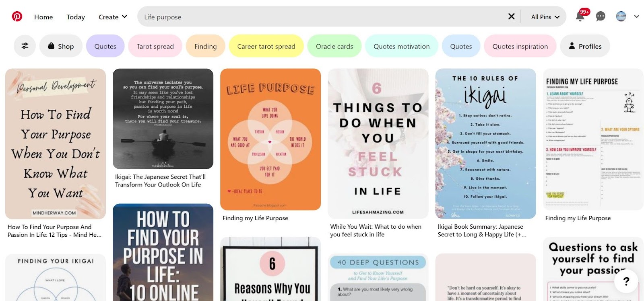Select the Oracle cards filter chip
This screenshot has width=644, height=301.
tap(334, 46)
